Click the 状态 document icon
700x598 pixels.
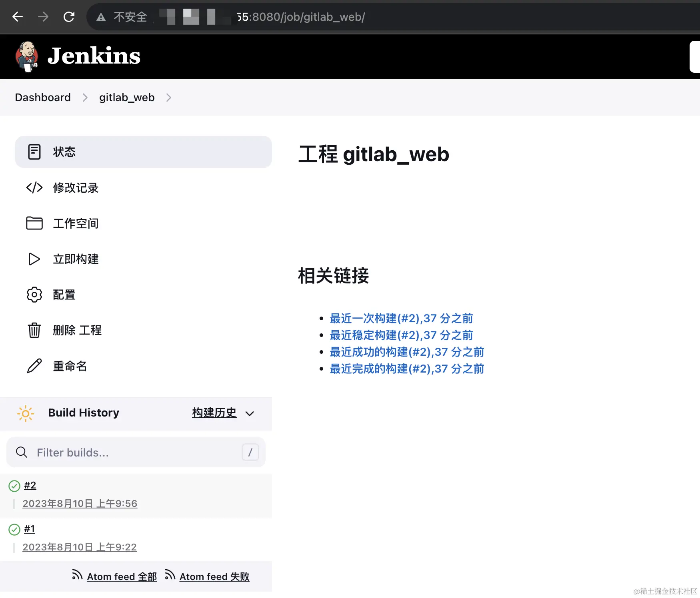click(34, 152)
